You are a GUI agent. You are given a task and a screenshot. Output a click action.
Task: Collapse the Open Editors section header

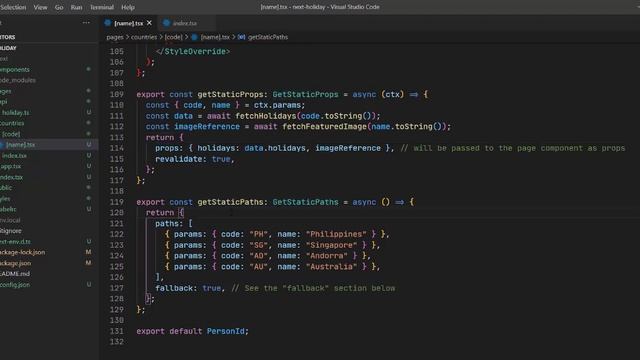pos(8,37)
